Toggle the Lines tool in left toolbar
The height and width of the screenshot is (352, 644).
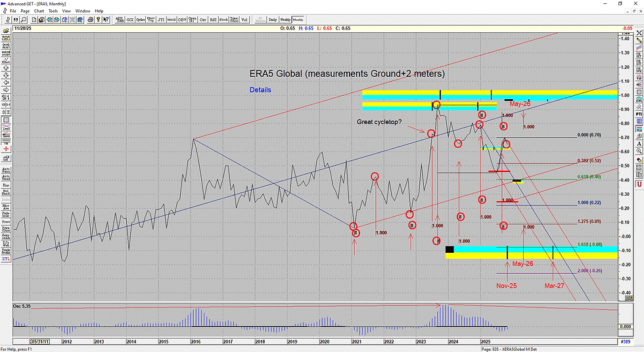[6, 126]
